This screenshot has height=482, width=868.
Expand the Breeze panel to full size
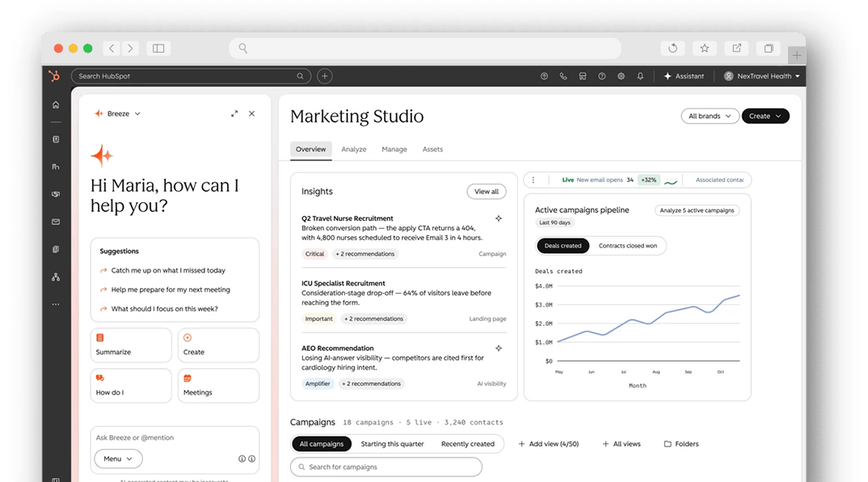[x=234, y=113]
